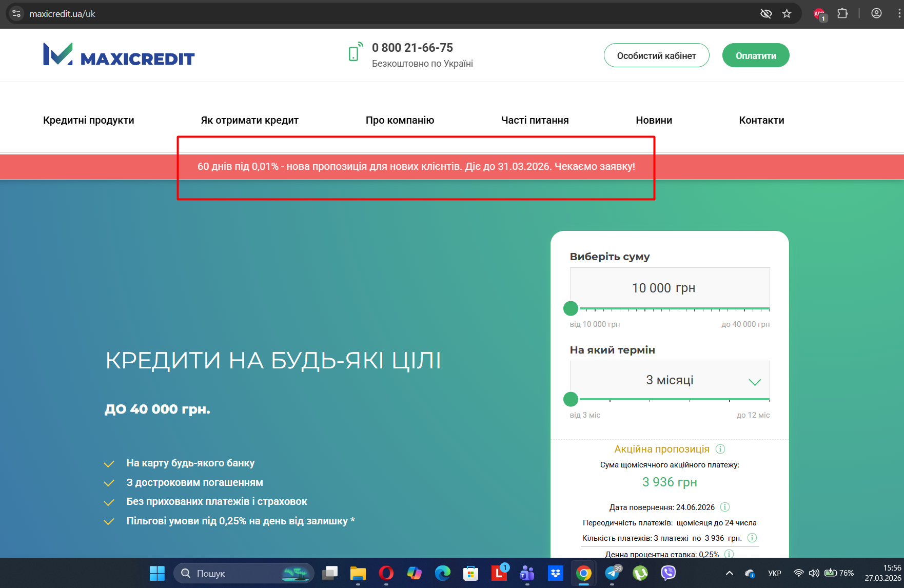Click the 10 000 грн amount field

click(670, 288)
